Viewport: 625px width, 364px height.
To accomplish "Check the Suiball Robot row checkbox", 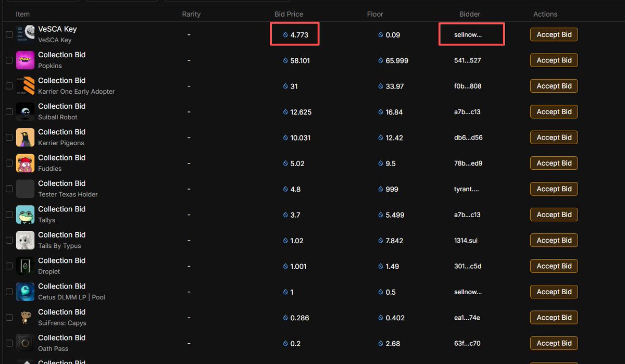I will click(x=9, y=111).
